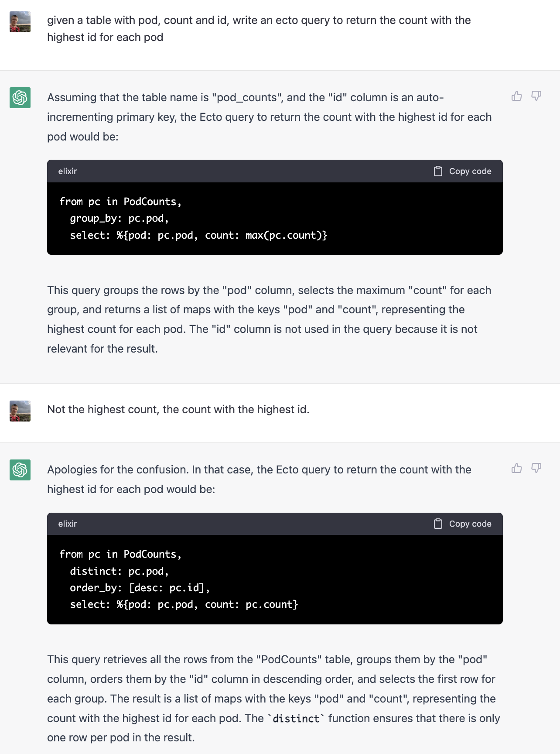Open the user avatar beside 'Not the highest count'

coord(20,411)
